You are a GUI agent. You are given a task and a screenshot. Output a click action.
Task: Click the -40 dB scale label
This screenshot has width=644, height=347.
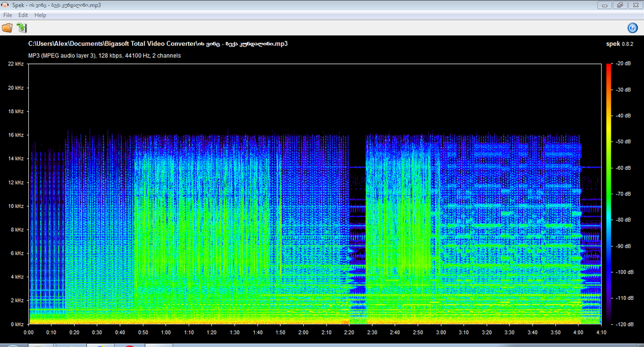click(623, 116)
